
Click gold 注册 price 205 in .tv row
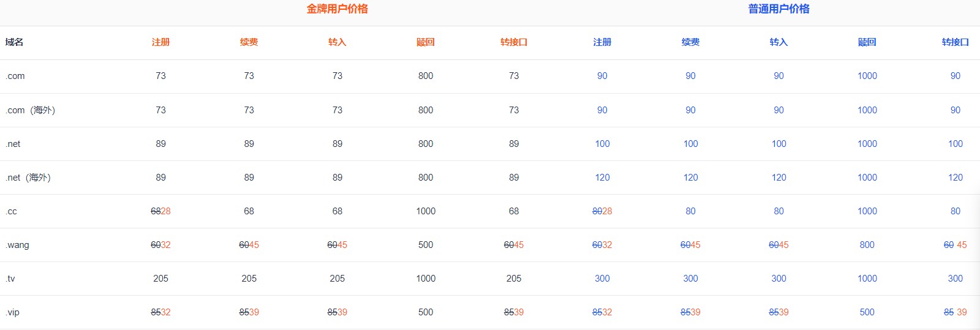(160, 279)
